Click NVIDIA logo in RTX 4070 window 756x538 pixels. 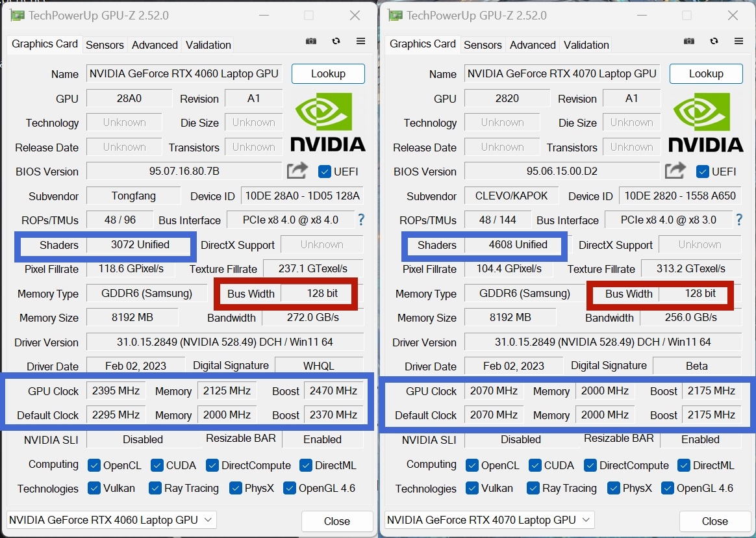706,122
